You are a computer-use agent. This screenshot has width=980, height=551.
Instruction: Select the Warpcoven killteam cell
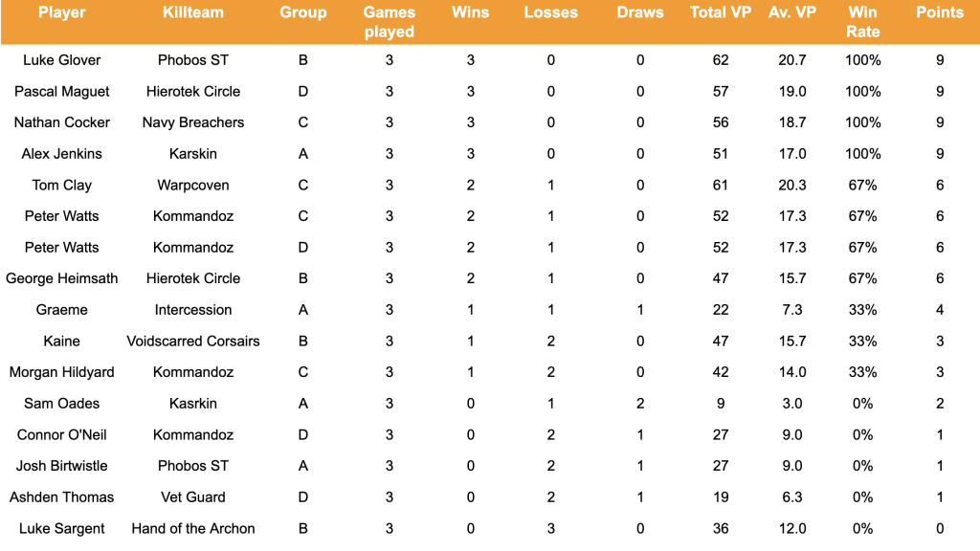pos(193,185)
